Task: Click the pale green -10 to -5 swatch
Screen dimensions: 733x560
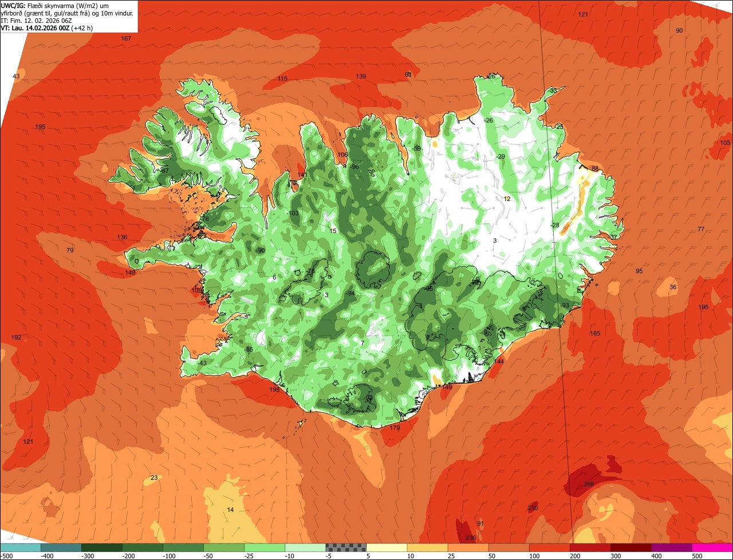Action: [x=305, y=547]
